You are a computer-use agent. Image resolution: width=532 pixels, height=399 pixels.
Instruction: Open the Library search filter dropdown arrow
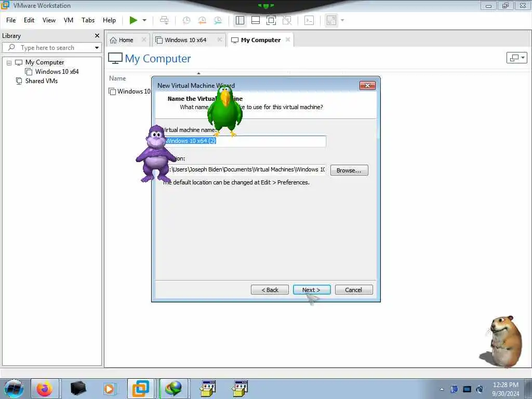97,47
